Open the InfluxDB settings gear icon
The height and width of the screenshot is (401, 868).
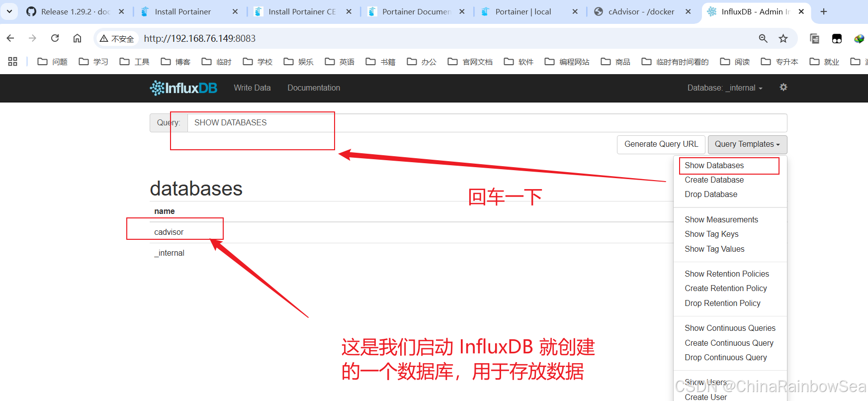point(783,88)
